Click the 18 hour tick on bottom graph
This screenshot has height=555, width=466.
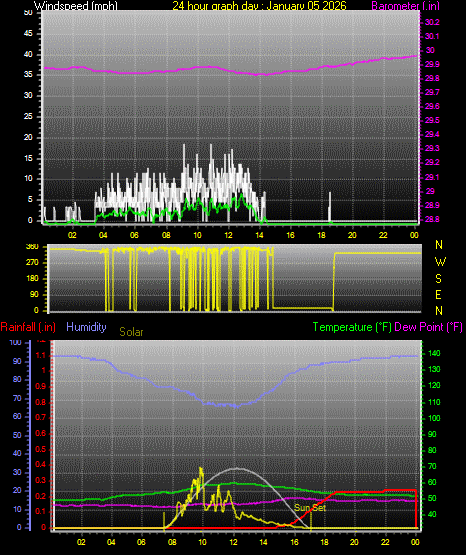pos(324,542)
